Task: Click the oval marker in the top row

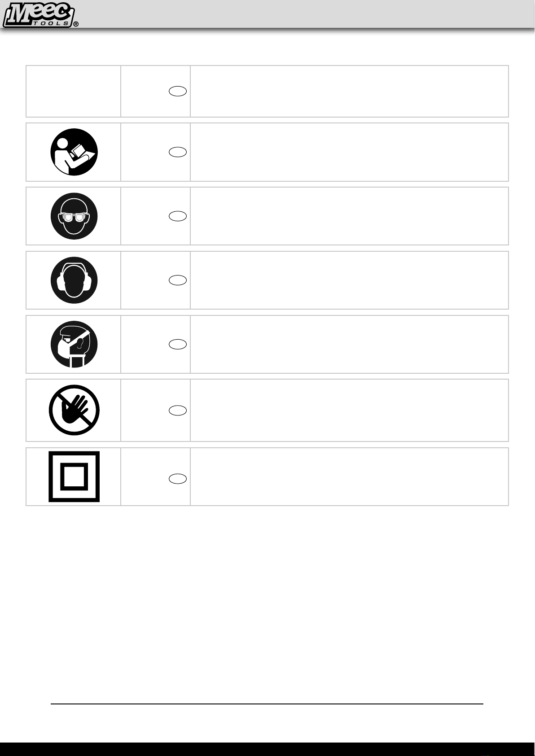Action: tap(178, 92)
